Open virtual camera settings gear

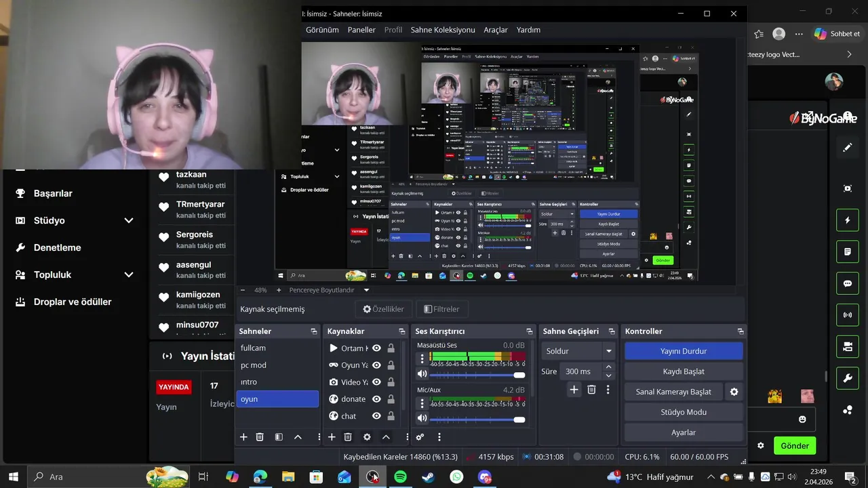[734, 392]
